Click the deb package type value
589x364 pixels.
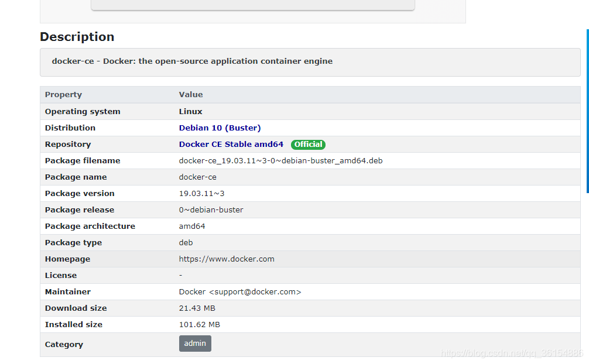186,243
